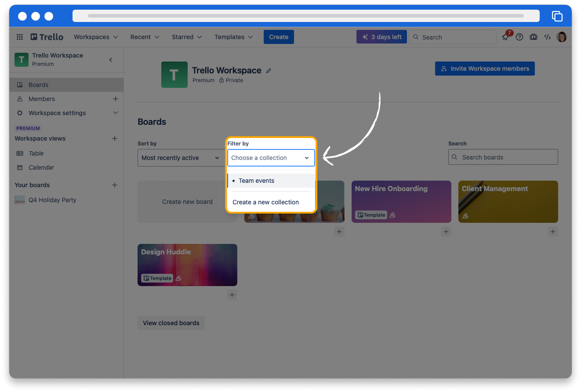Click the blue Create button
This screenshot has width=581, height=392.
(279, 37)
